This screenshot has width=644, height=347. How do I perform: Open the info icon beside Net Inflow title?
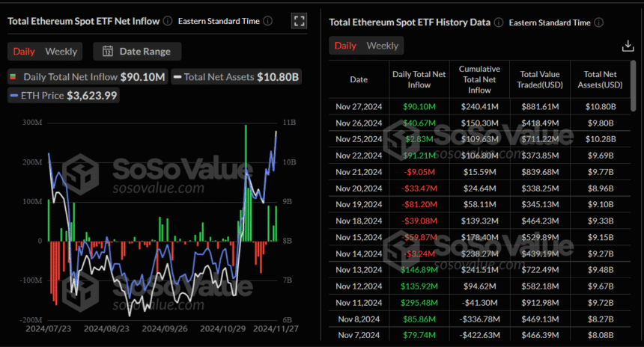(168, 21)
